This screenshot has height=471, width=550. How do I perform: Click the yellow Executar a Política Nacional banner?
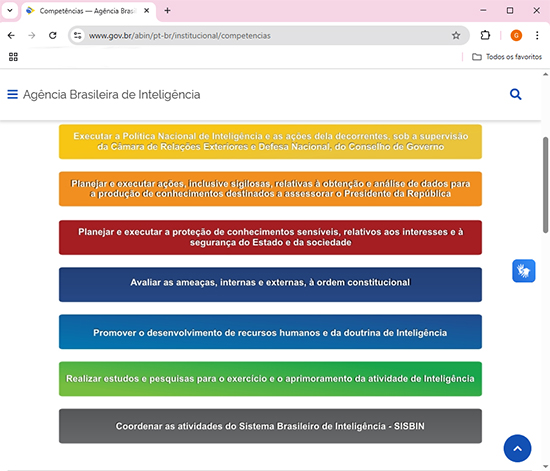[x=270, y=142]
